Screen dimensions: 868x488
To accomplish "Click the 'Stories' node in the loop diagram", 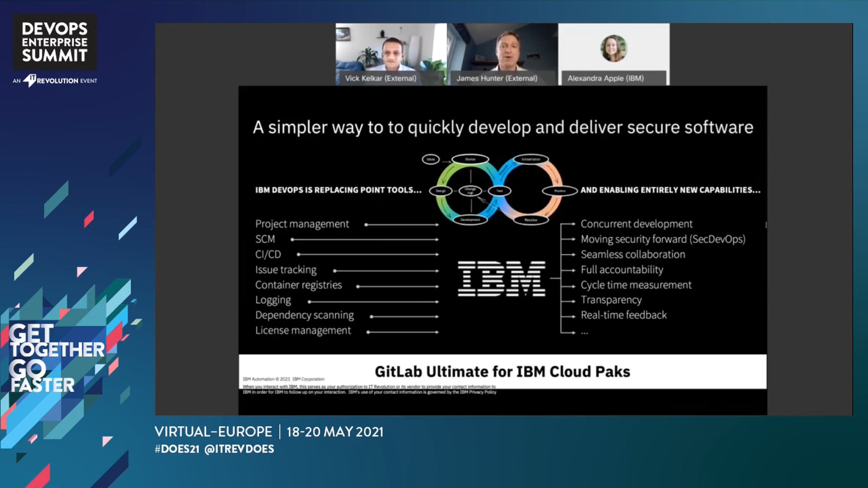I will [x=470, y=159].
